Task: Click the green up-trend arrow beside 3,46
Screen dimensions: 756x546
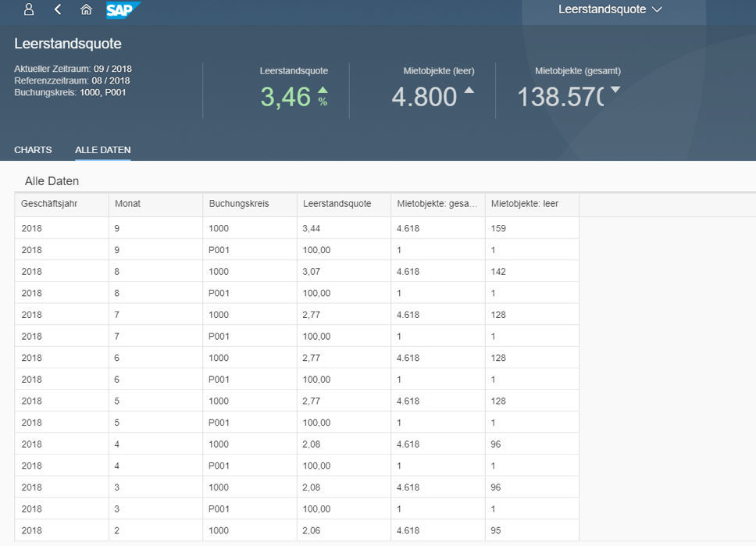Action: point(323,90)
